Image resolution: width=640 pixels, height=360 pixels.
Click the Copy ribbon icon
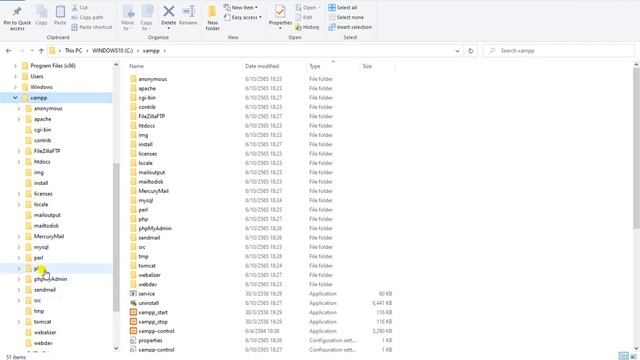[x=41, y=16]
